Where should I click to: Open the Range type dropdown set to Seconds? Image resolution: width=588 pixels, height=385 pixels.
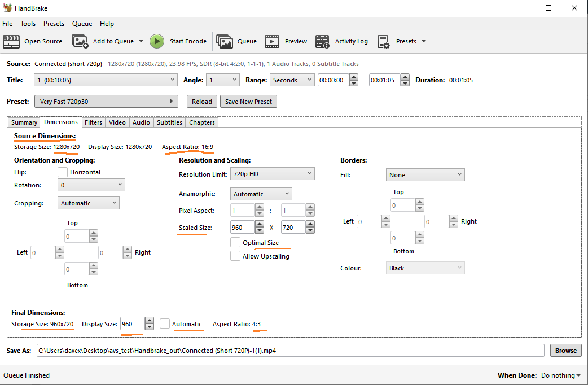point(292,80)
